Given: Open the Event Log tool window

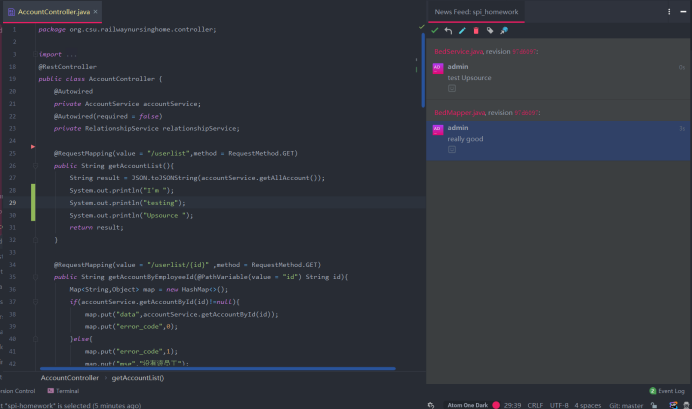Looking at the screenshot, I should [667, 391].
